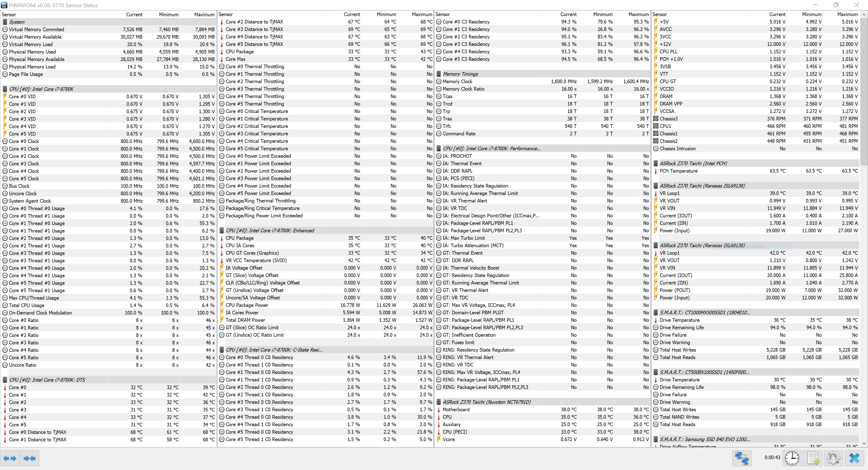Click the shrink columns arrows button
This screenshot has height=470, width=868.
coord(30,458)
